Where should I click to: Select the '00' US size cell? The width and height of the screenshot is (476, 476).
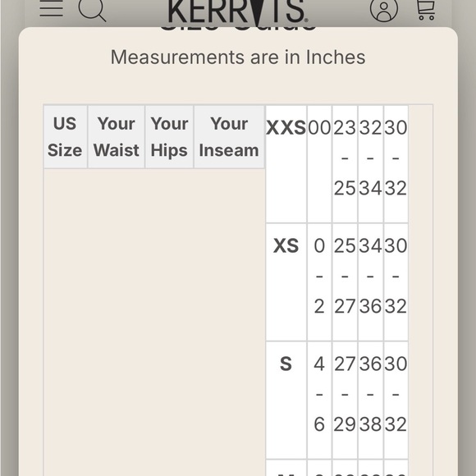point(320,164)
